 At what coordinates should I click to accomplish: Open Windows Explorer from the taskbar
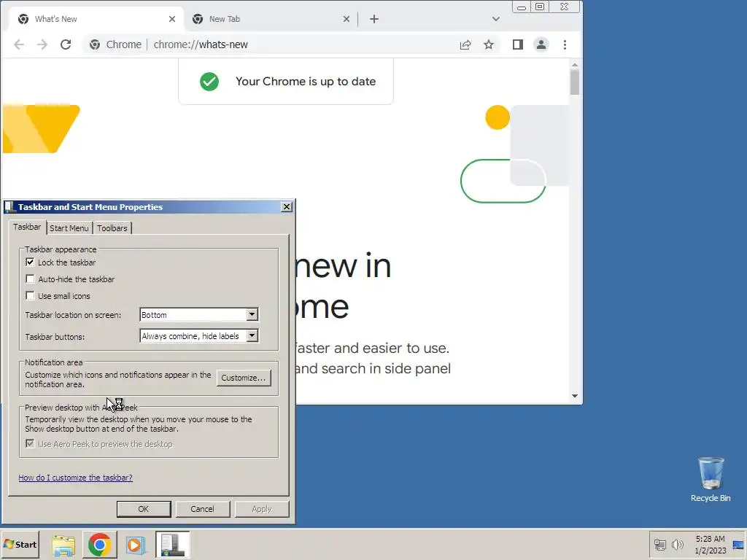point(63,545)
